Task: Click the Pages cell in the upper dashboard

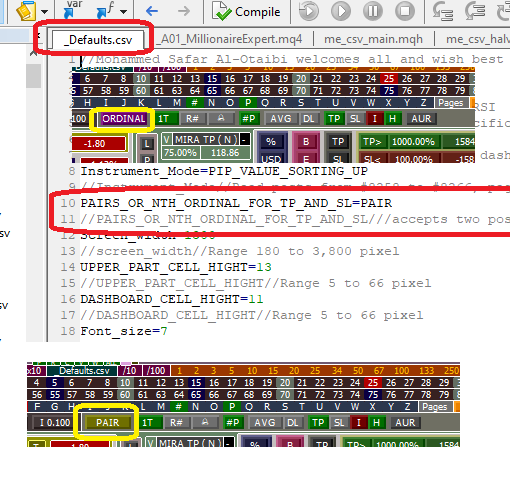Action: click(451, 103)
